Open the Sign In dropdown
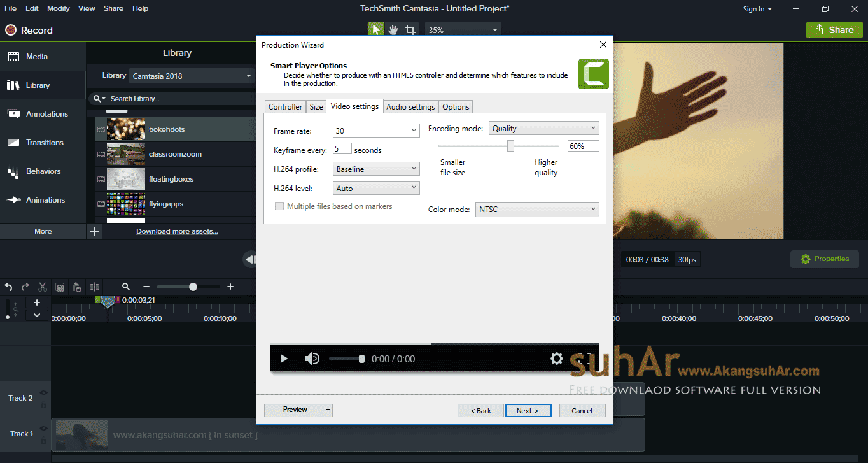 (757, 9)
